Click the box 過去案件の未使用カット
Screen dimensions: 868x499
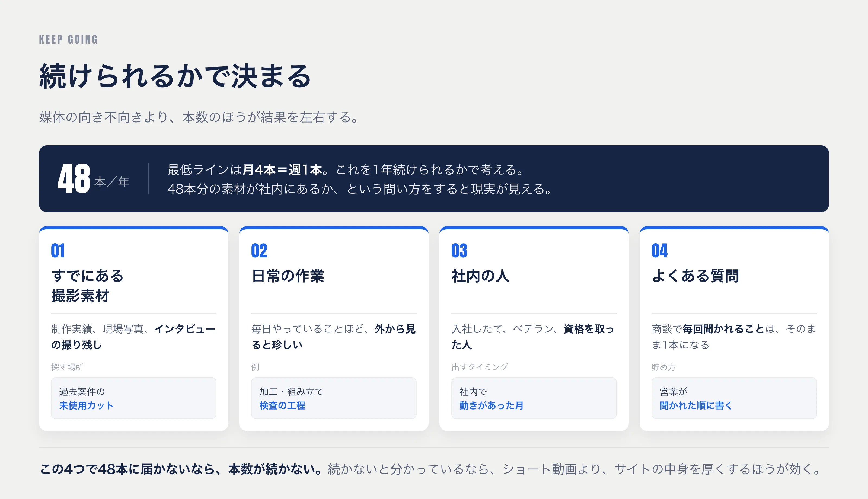pyautogui.click(x=134, y=398)
